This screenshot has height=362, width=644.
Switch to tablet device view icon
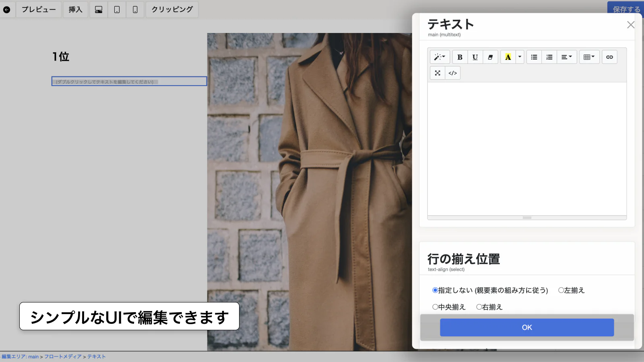[x=117, y=10]
